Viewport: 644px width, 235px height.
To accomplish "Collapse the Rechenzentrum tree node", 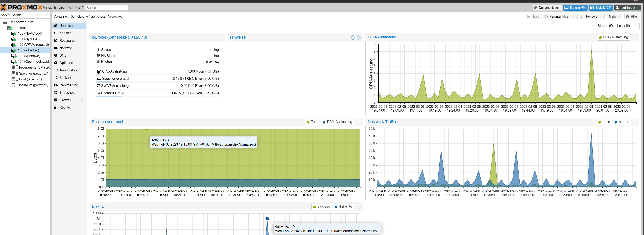I will pyautogui.click(x=2, y=22).
